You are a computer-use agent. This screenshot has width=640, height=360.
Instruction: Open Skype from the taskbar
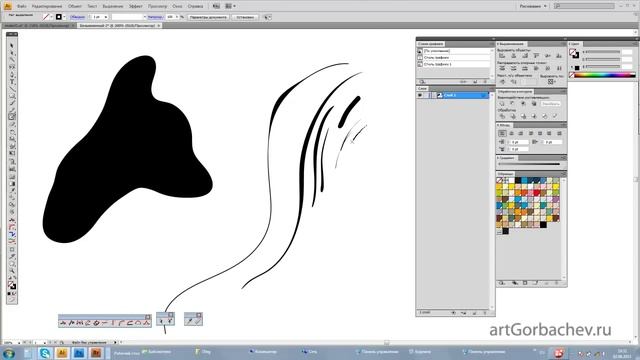coord(45,353)
